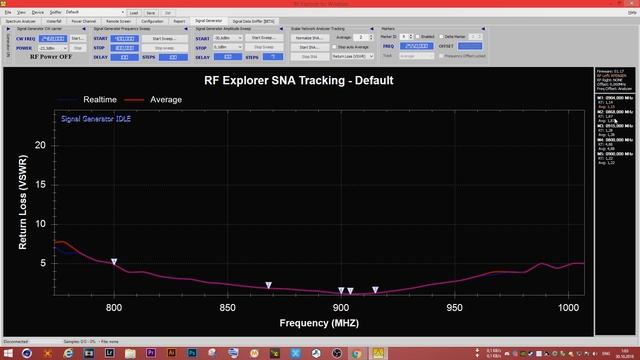Open Internet Explorer from the taskbar

(x=68, y=353)
